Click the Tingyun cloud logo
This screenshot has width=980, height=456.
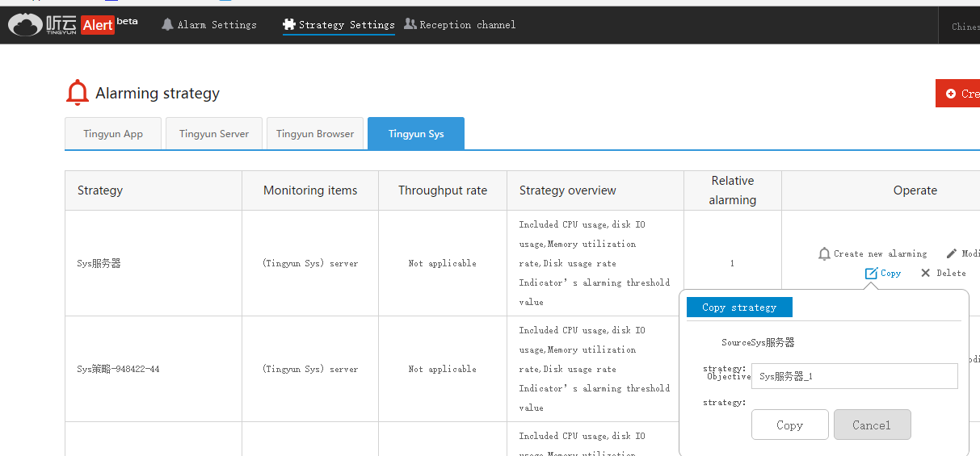[25, 25]
